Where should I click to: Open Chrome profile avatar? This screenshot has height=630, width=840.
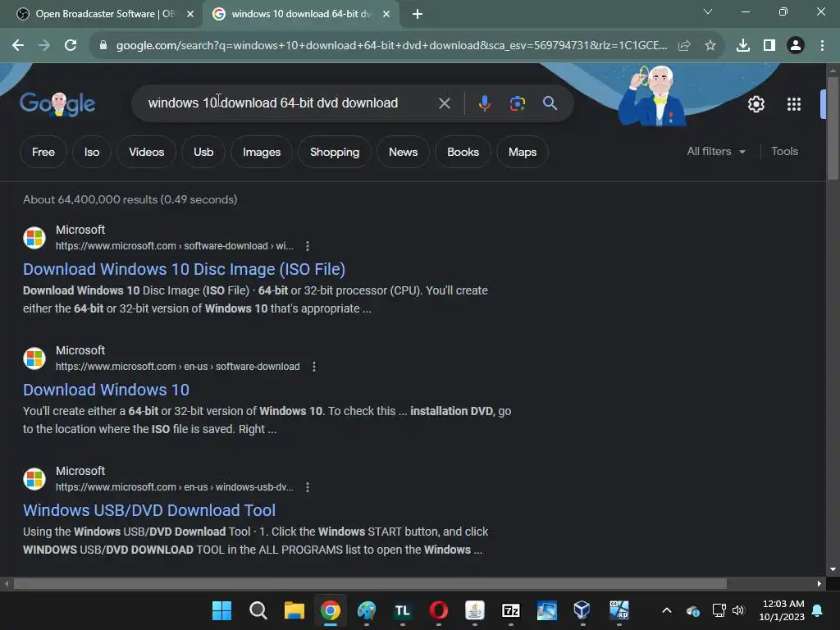tap(796, 46)
